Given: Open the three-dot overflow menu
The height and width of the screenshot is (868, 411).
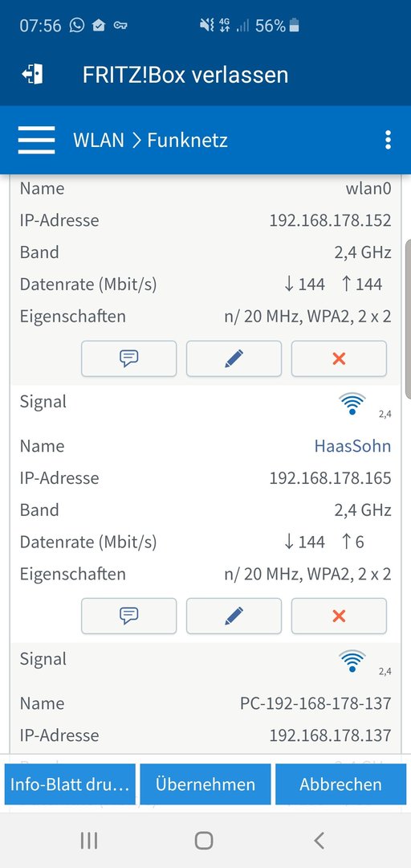Looking at the screenshot, I should [x=389, y=140].
